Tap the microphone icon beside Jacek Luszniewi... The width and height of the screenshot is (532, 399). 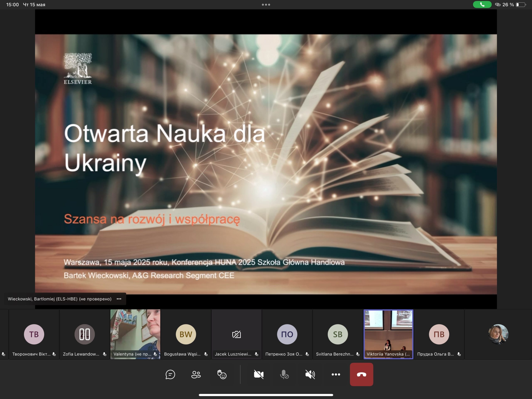pyautogui.click(x=256, y=354)
